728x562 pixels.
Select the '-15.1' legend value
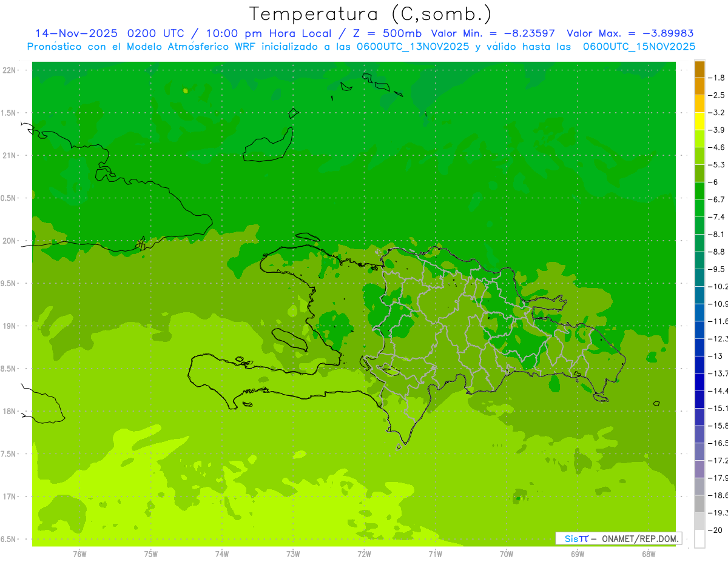coord(718,408)
